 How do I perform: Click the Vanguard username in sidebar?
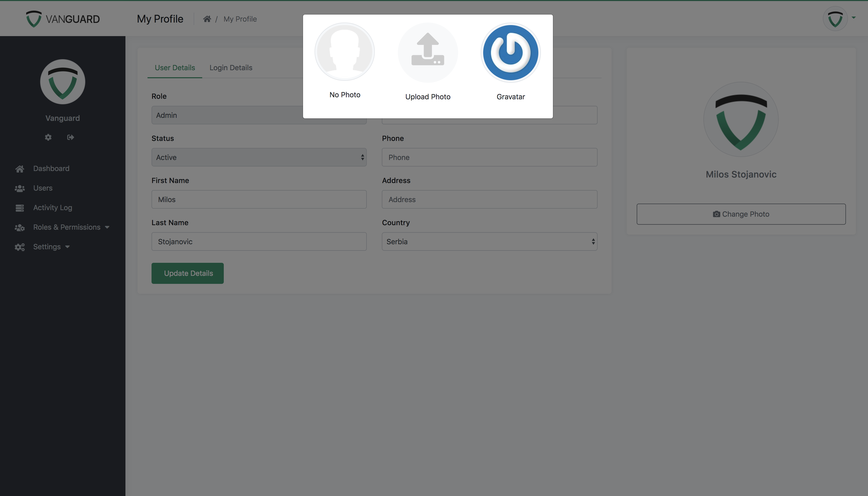[x=63, y=118]
